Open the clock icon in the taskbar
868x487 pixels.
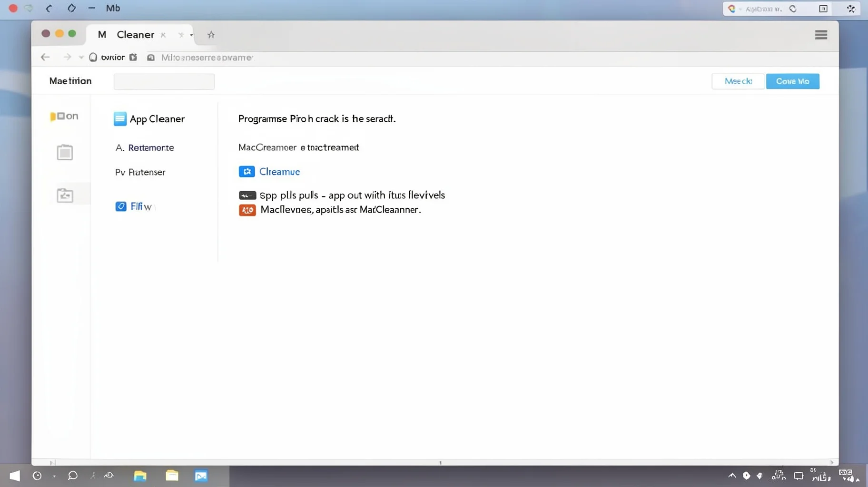(x=37, y=476)
